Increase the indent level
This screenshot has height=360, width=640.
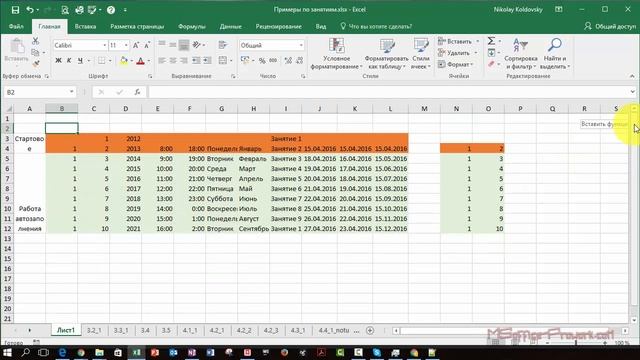coord(207,61)
